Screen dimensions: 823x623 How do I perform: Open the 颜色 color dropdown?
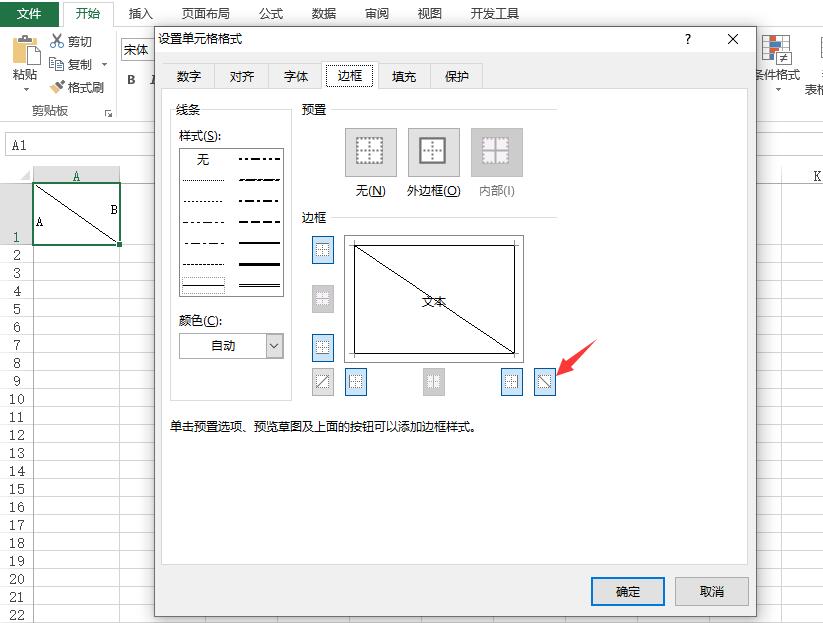click(x=274, y=346)
